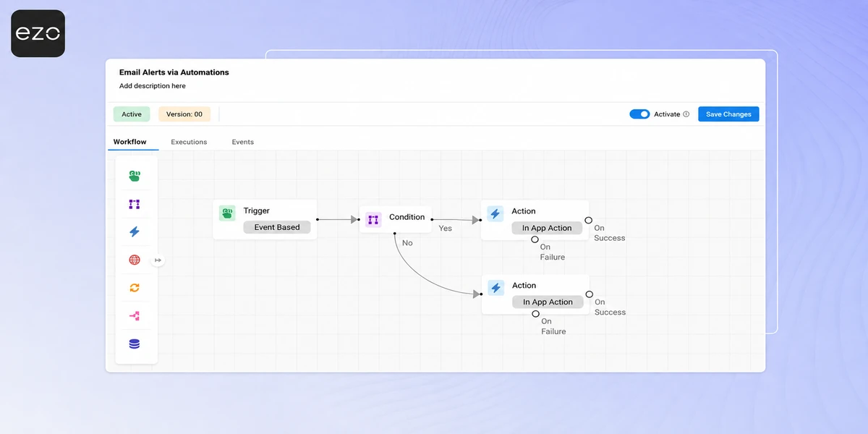Open the info icon next to Activate
The height and width of the screenshot is (434, 868).
pyautogui.click(x=686, y=114)
